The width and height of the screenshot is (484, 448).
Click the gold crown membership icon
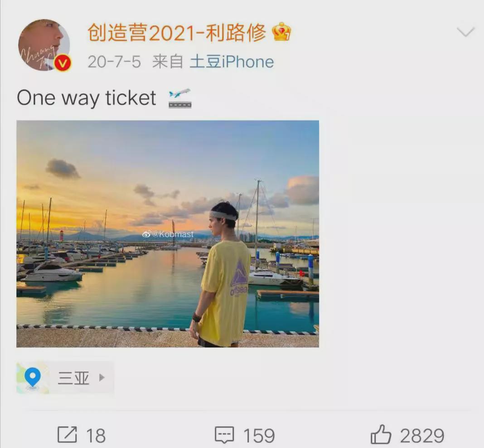(x=281, y=31)
